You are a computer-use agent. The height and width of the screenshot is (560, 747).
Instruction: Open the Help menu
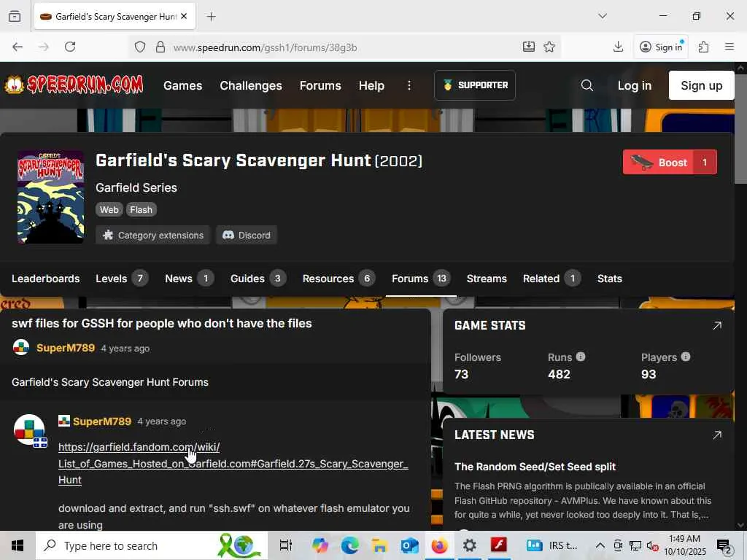pyautogui.click(x=371, y=86)
